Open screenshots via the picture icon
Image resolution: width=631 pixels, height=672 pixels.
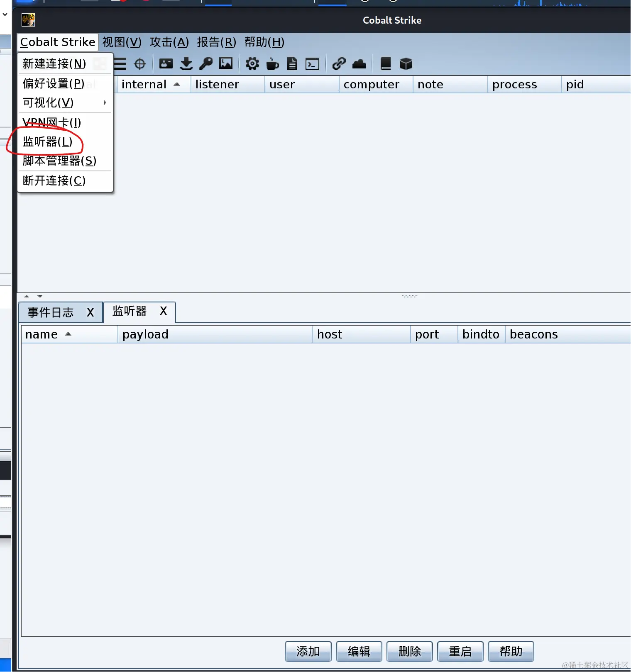click(x=226, y=63)
